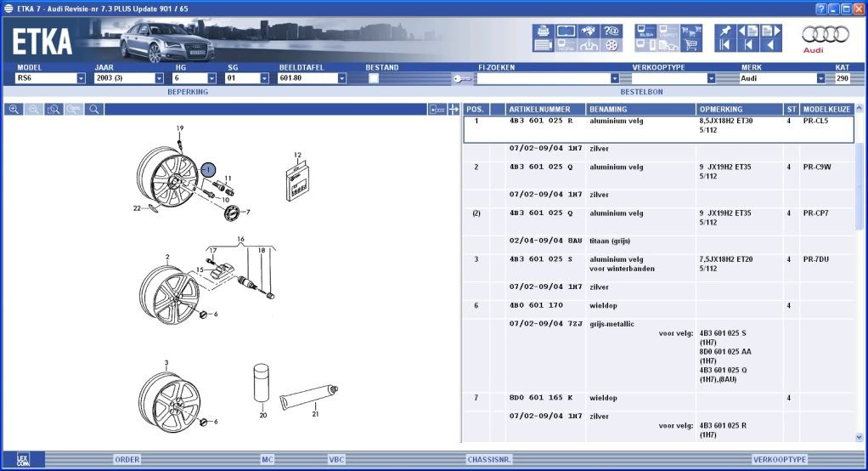
Task: Open the help and email icon
Action: point(612,31)
